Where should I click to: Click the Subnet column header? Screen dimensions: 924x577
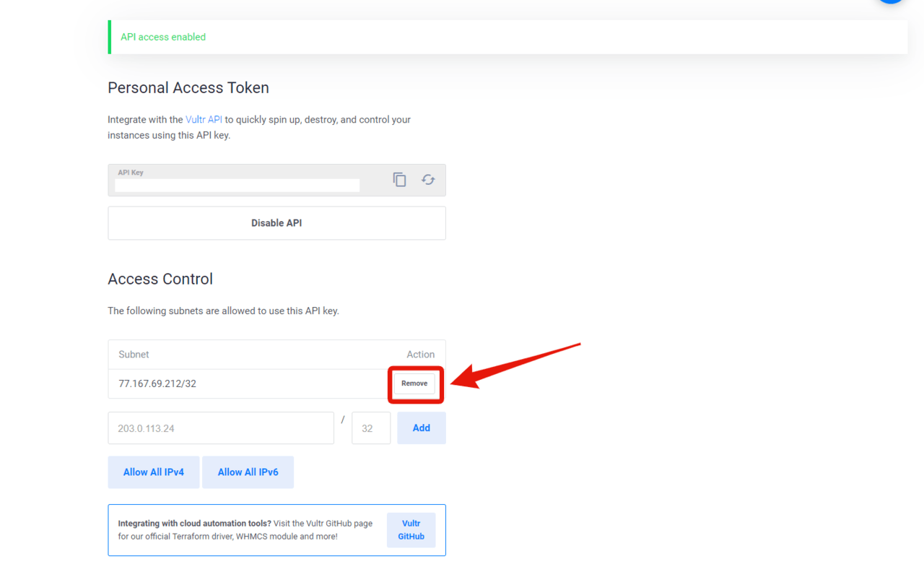pos(134,355)
